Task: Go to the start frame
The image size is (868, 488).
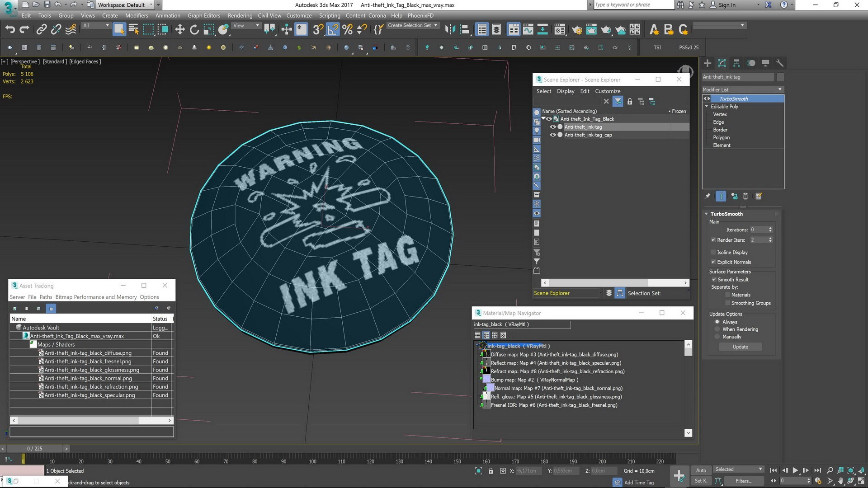Action: (774, 470)
